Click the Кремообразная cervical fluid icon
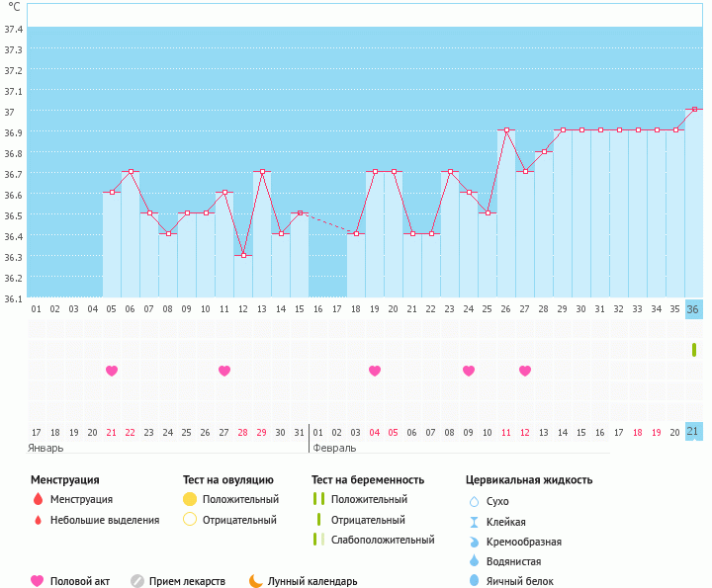The width and height of the screenshot is (712, 588). click(474, 542)
